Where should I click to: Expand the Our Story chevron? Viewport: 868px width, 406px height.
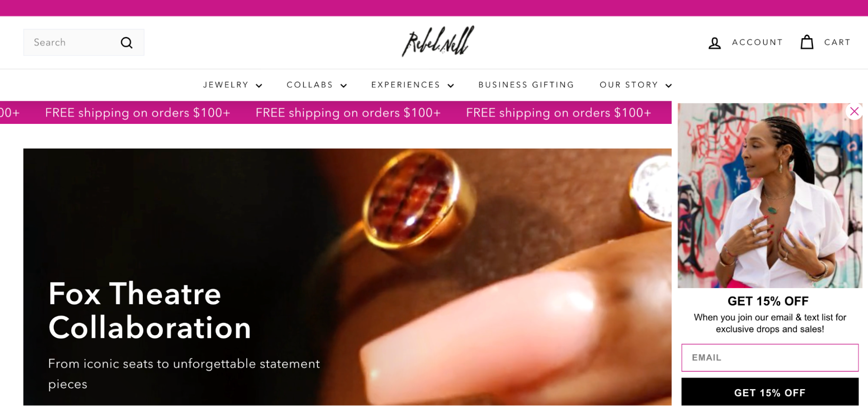669,86
